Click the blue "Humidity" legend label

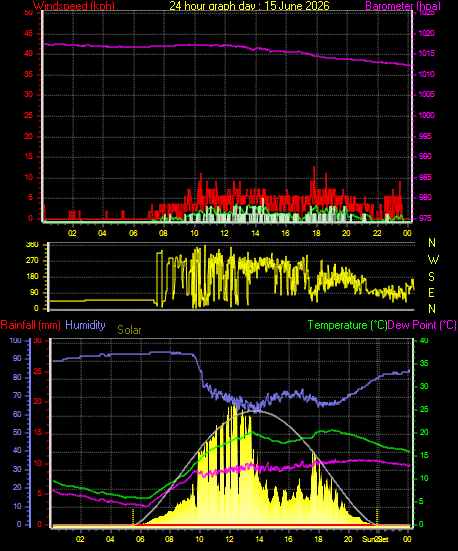(85, 325)
